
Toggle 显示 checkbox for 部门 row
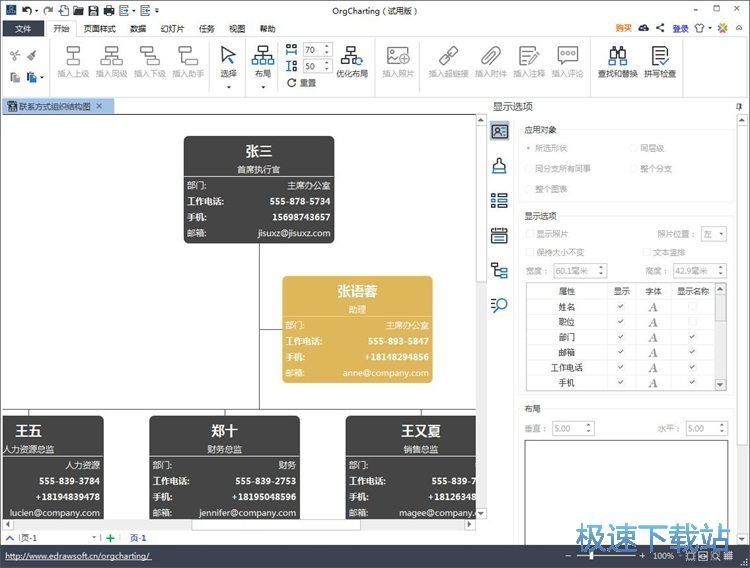621,337
